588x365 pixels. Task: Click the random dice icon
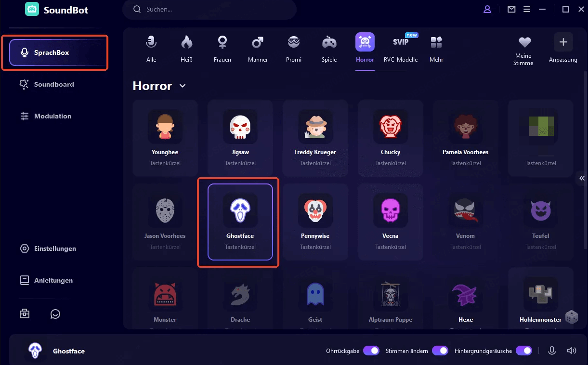click(571, 317)
